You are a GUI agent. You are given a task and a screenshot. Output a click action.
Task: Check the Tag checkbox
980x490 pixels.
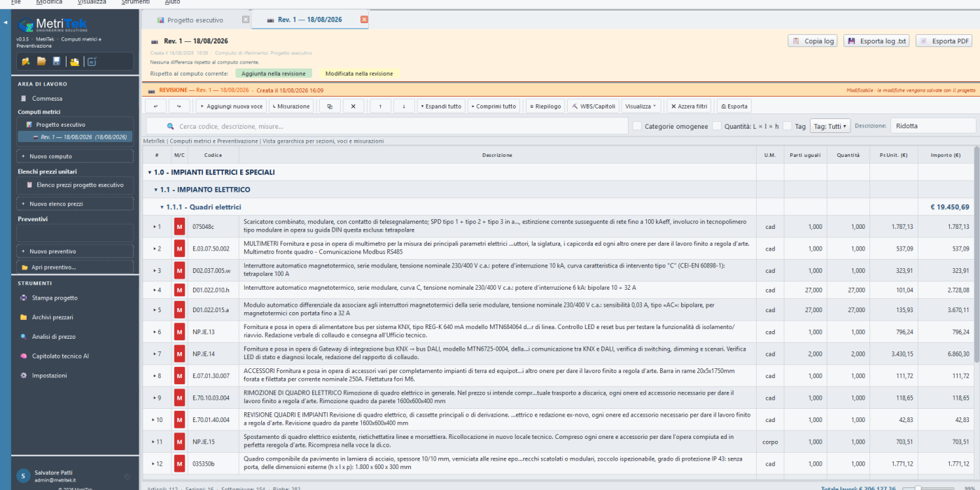pos(788,126)
